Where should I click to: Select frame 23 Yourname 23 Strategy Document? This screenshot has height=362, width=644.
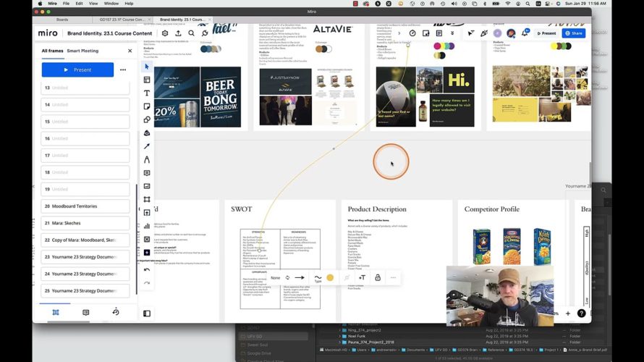click(85, 257)
